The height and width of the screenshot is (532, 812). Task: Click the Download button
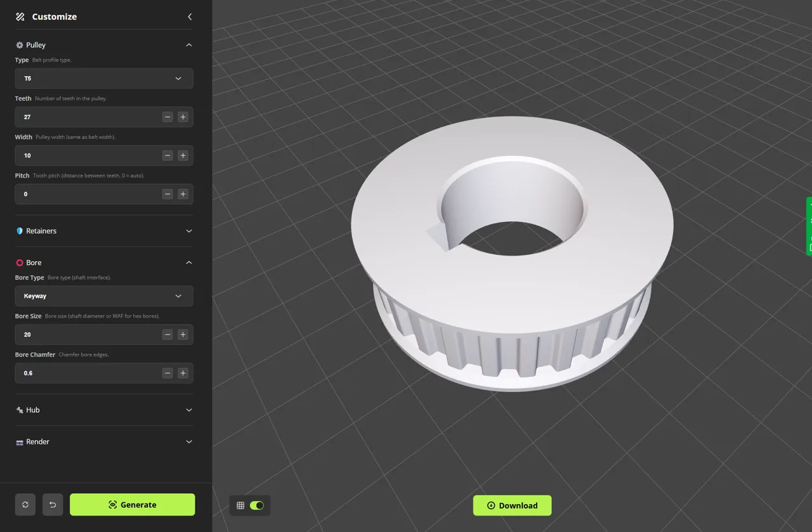[513, 505]
